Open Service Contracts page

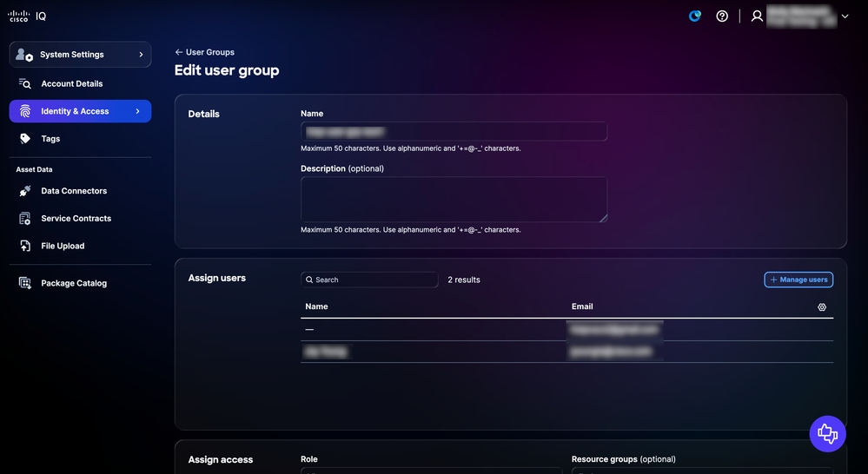76,219
